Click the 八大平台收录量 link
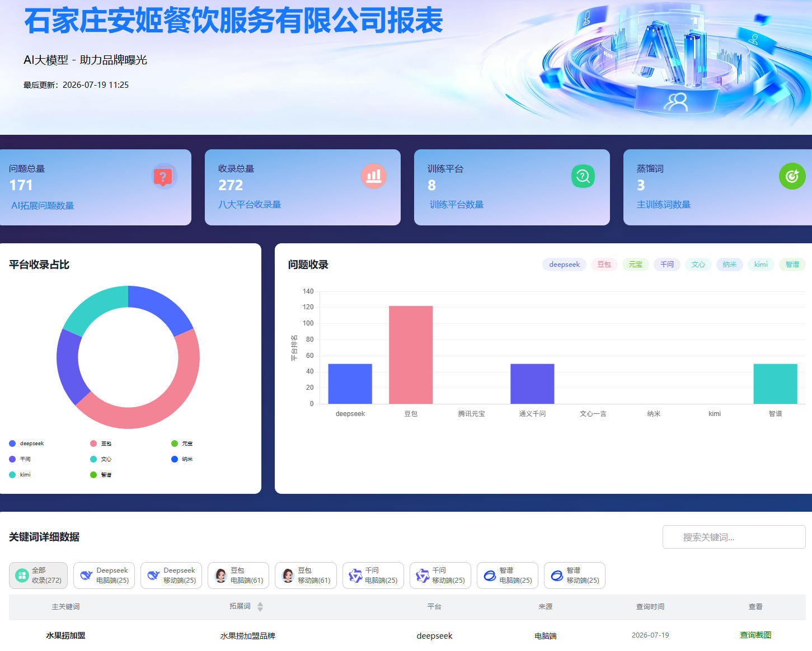812x651 pixels. point(250,205)
